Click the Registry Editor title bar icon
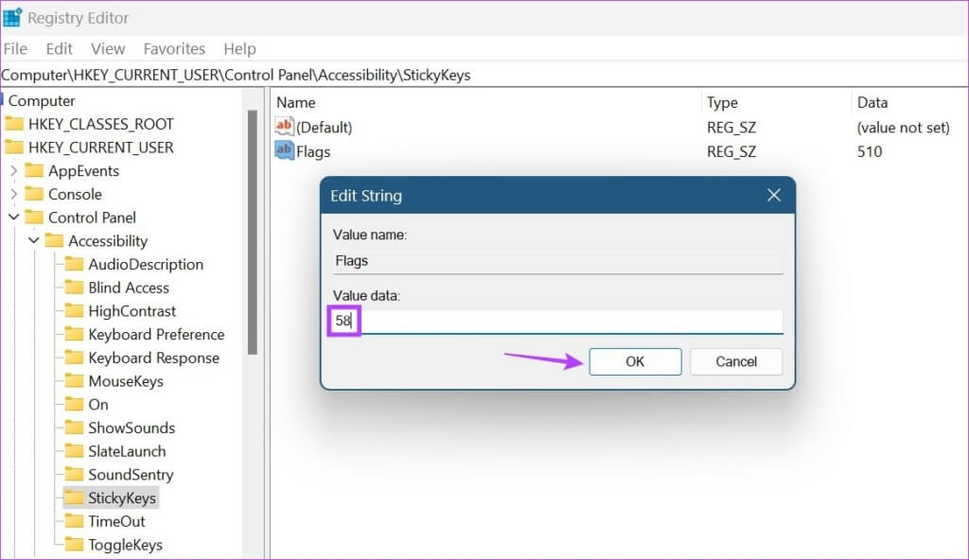The height and width of the screenshot is (560, 969). click(x=13, y=17)
